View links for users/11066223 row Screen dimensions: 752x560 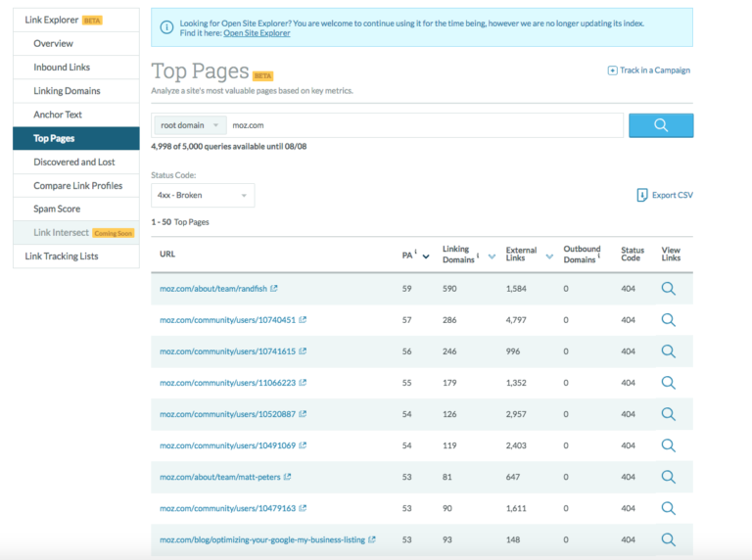[668, 383]
